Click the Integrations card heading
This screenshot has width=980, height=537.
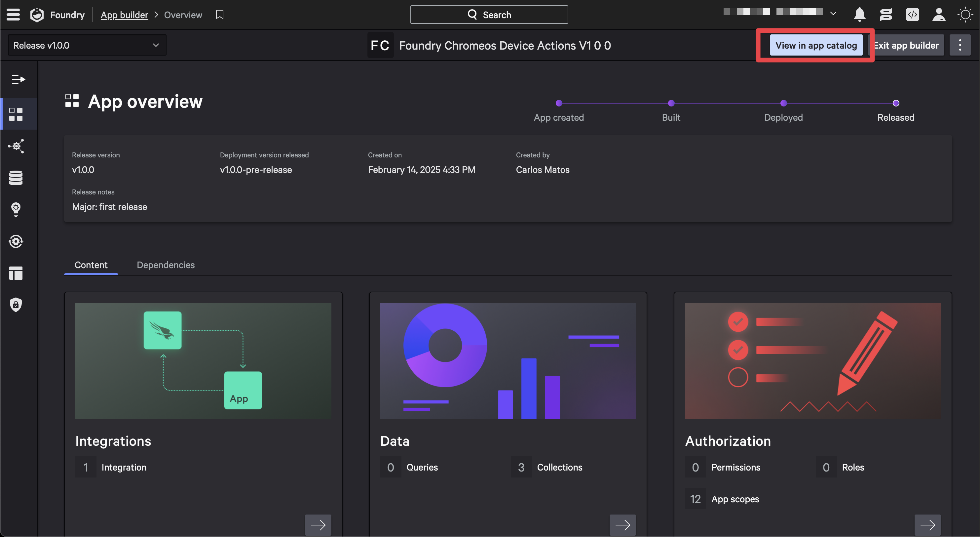pyautogui.click(x=113, y=441)
